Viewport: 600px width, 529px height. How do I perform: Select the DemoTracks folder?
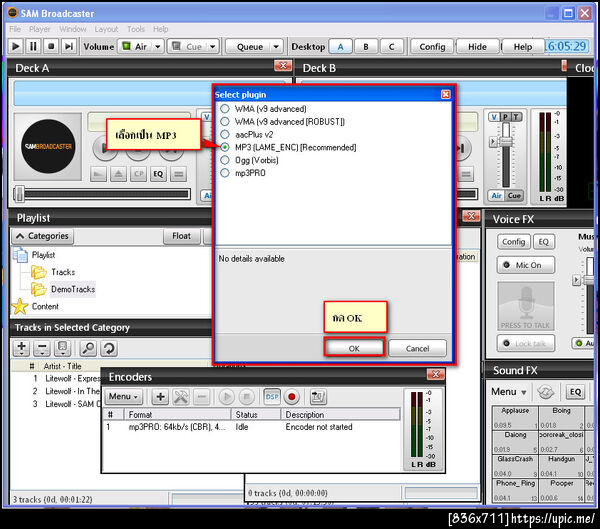[x=64, y=289]
